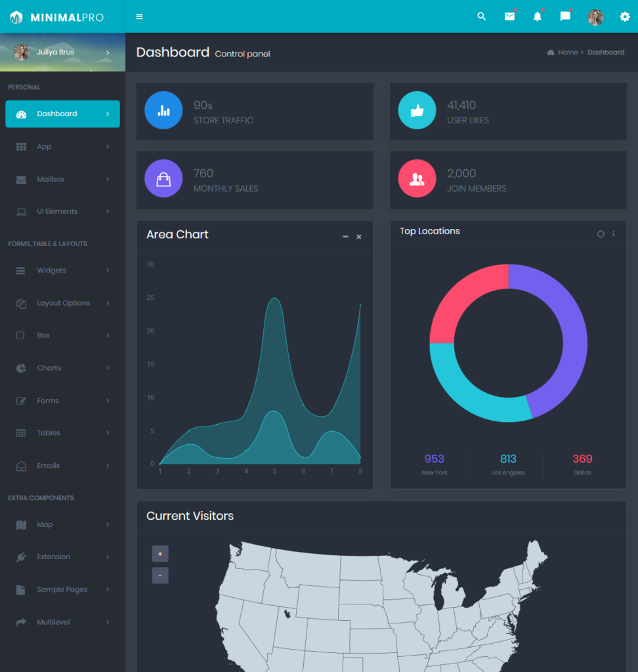Screen dimensions: 638x672
Task: Click the Sample Pages file icon
Action: coord(20,590)
